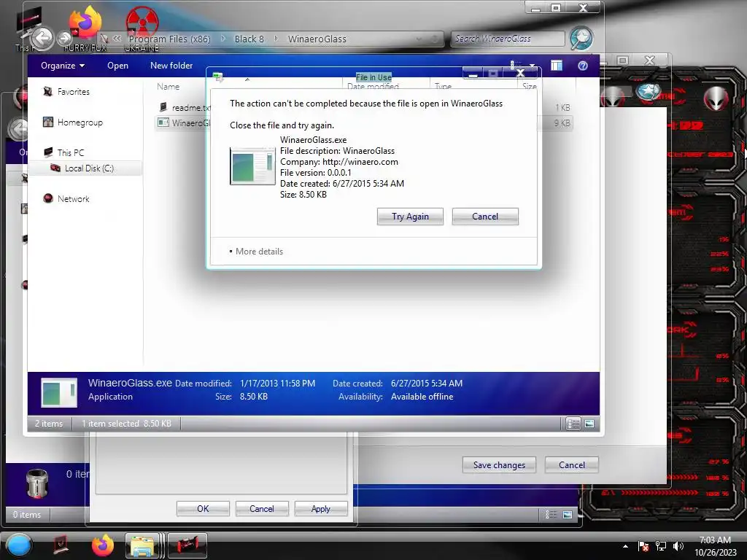Click WinaeroGlass.exe thumbnail in dialog
The image size is (747, 560).
click(x=252, y=166)
